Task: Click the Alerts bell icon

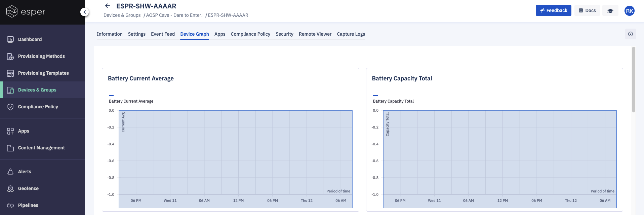Action: click(x=10, y=172)
